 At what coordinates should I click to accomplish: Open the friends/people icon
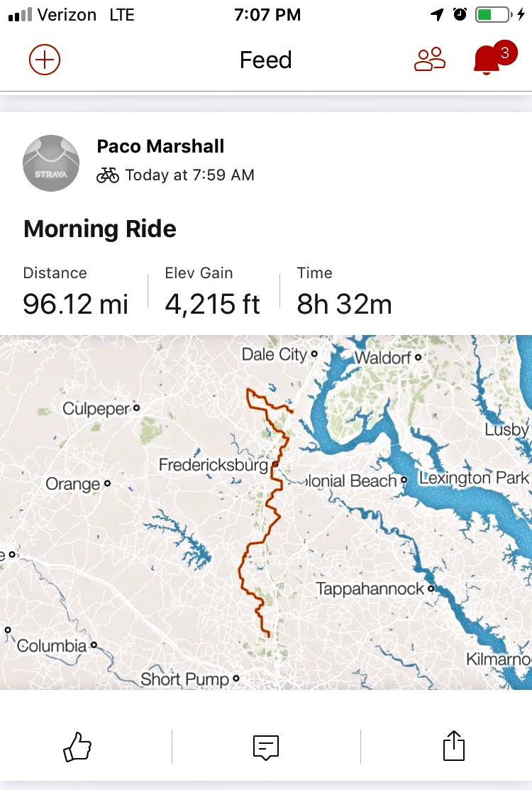tap(429, 60)
